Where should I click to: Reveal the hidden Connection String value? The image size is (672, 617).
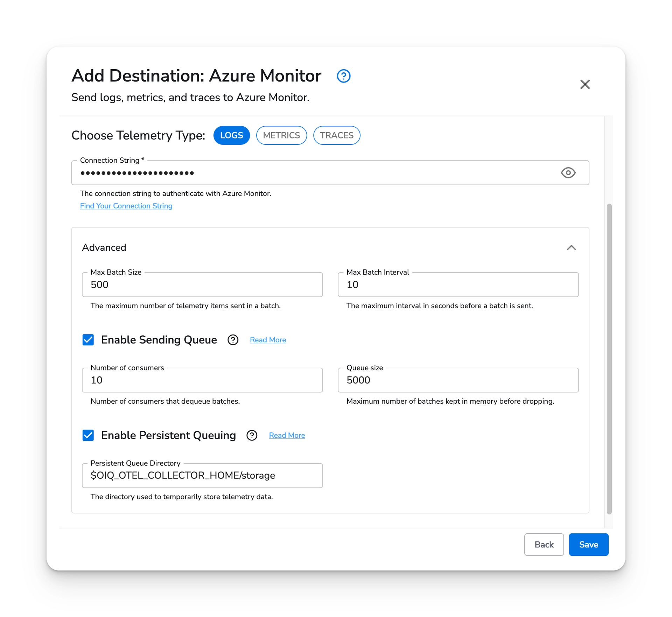(x=568, y=172)
